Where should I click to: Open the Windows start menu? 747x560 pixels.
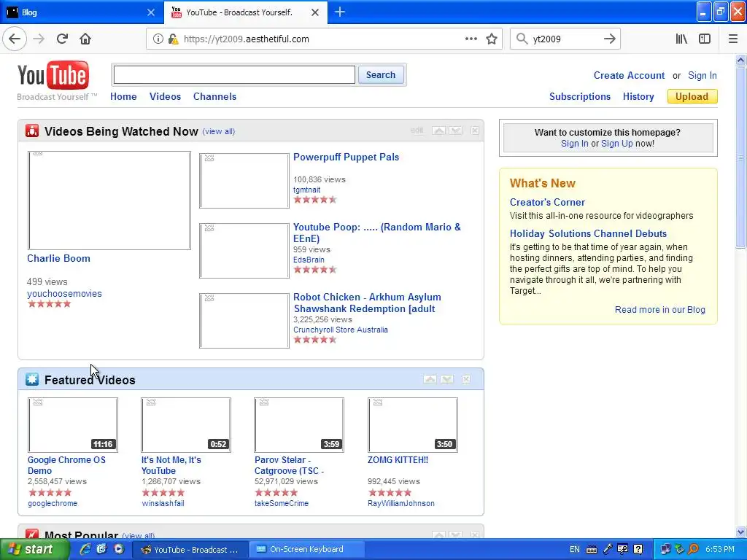[x=34, y=550]
